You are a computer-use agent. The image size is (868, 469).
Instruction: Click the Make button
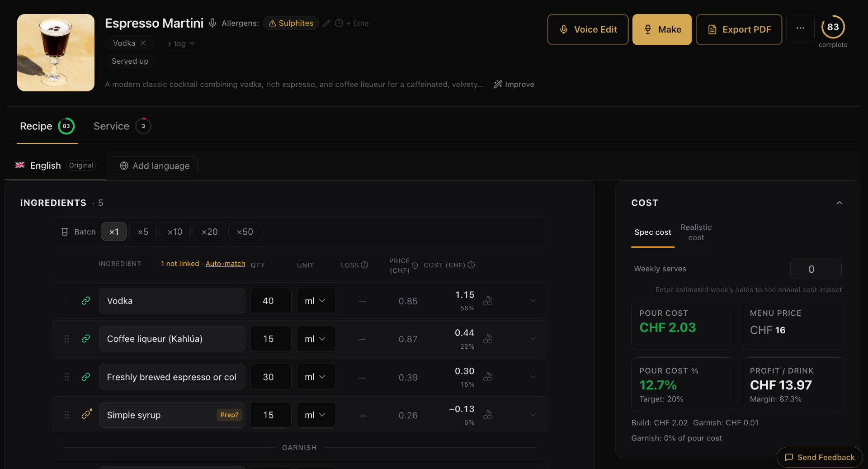[x=662, y=29]
